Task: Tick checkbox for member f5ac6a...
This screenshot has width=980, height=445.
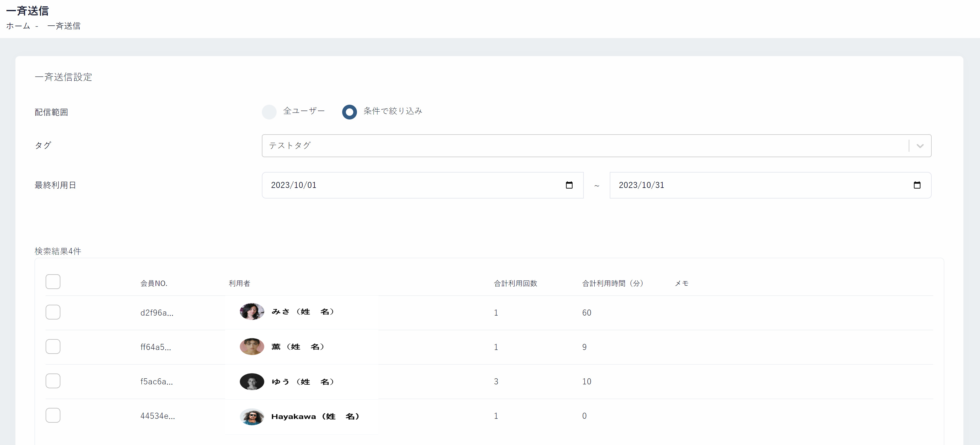Action: pos(53,381)
